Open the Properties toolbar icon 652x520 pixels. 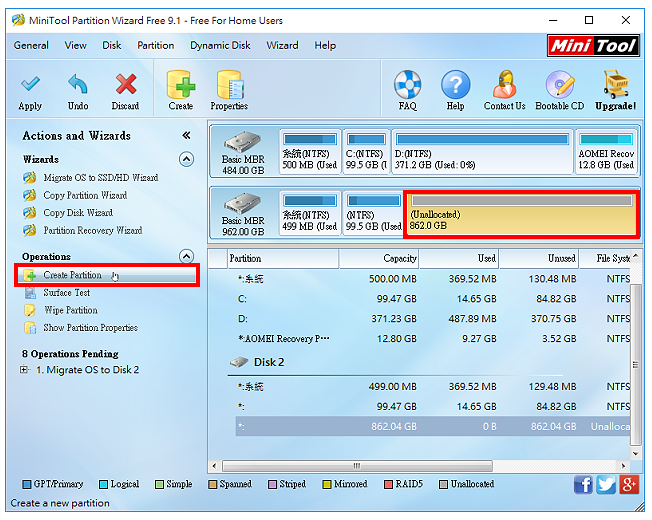click(x=230, y=85)
